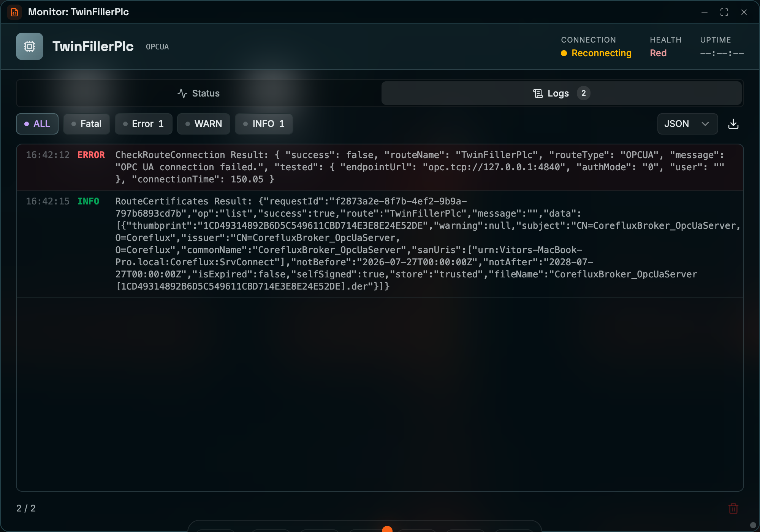Click the Red health value

tap(658, 53)
